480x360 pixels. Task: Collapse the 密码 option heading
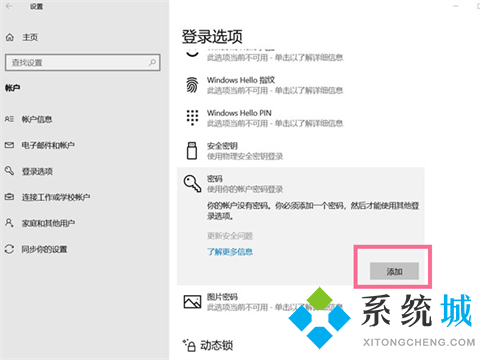coord(215,179)
